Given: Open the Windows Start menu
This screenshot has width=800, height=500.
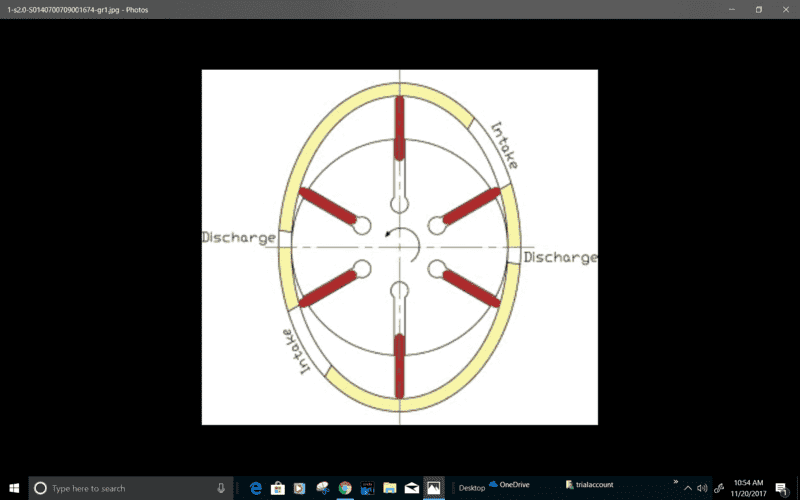Looking at the screenshot, I should 14,488.
